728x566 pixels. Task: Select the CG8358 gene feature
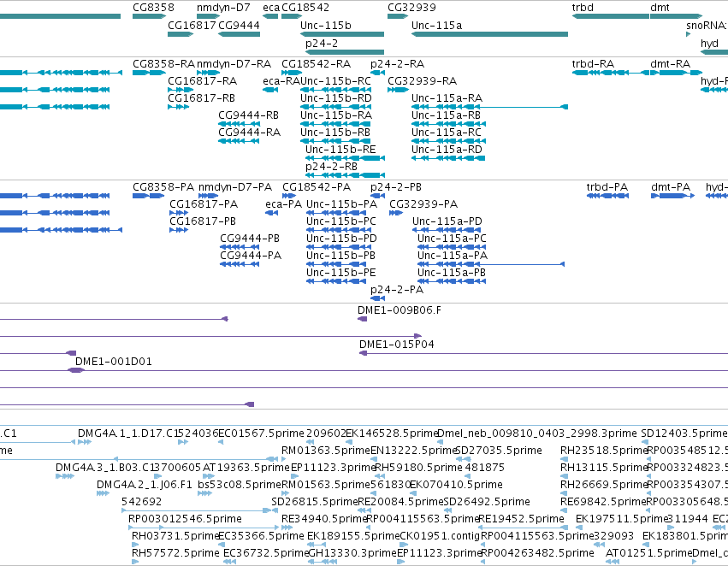[x=149, y=16]
